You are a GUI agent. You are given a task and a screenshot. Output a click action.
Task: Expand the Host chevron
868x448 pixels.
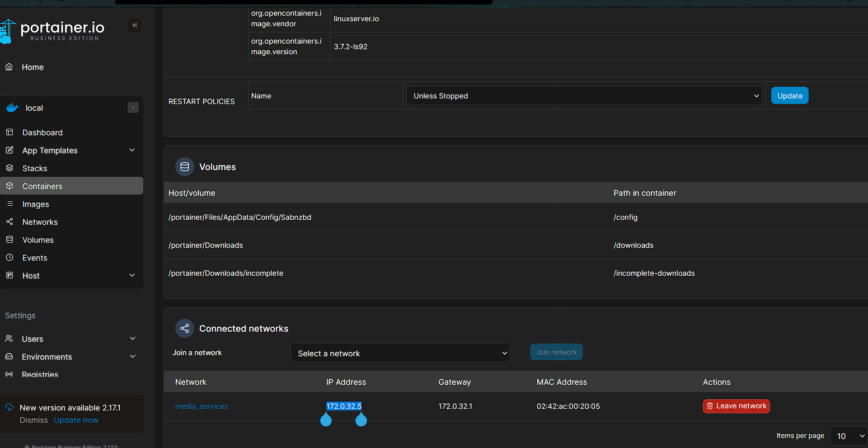[132, 275]
